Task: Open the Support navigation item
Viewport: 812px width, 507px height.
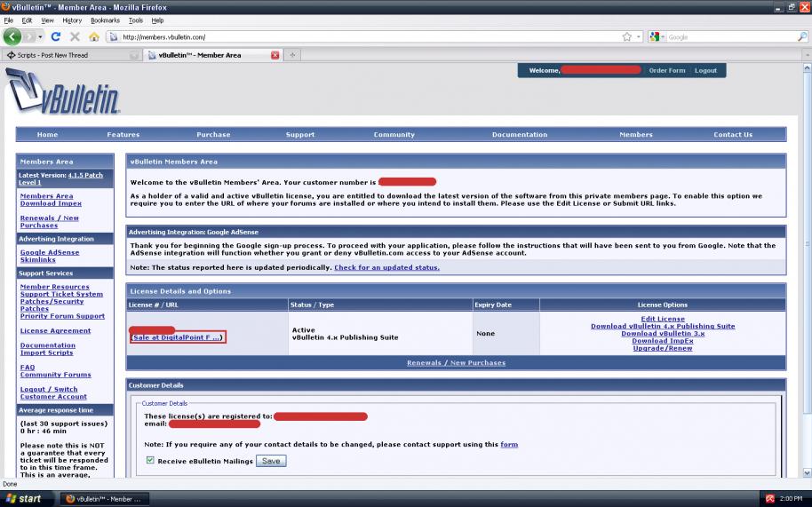Action: pyautogui.click(x=300, y=134)
